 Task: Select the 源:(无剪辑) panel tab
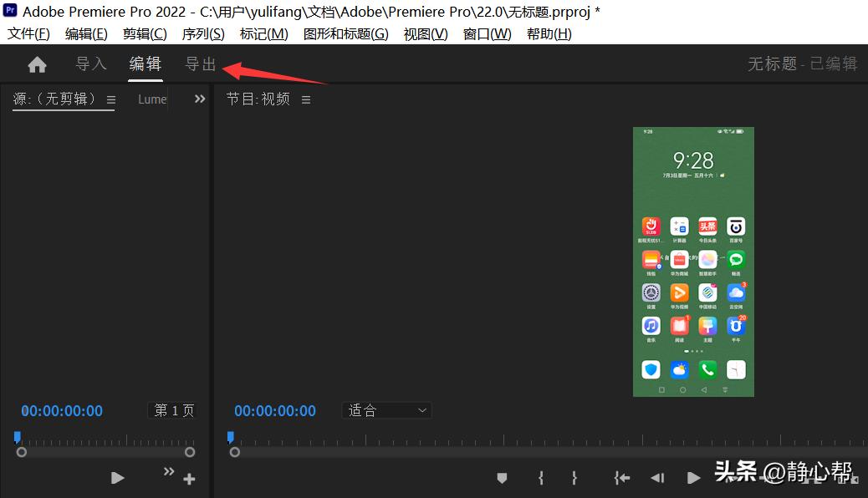coord(54,99)
